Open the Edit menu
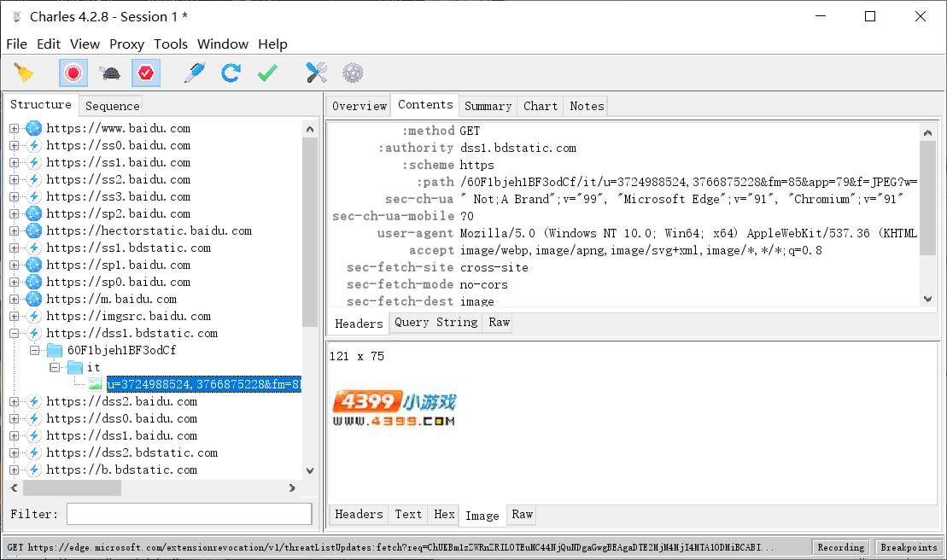This screenshot has width=947, height=560. (x=49, y=44)
